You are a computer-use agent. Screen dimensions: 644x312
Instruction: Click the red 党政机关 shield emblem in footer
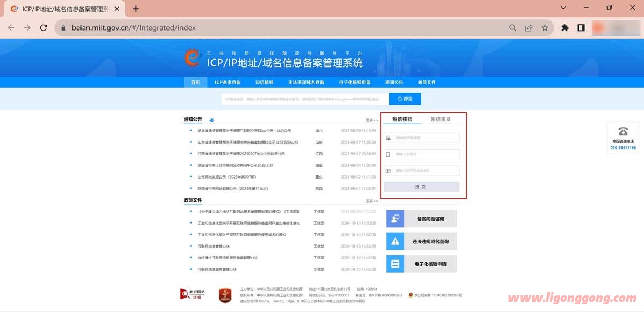click(225, 295)
